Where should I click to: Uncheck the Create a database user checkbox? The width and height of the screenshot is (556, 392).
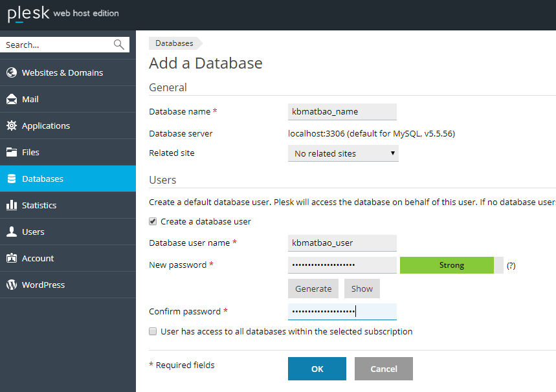pos(153,221)
